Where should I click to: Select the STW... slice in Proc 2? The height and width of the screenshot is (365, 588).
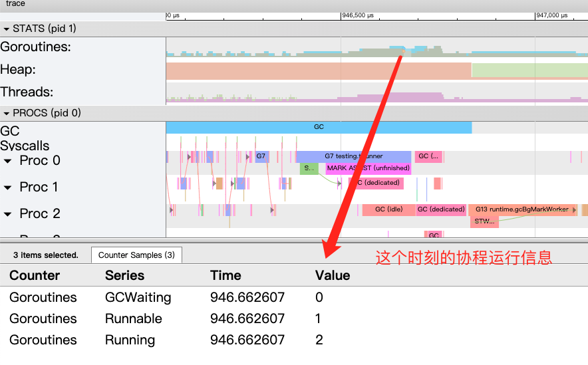484,221
